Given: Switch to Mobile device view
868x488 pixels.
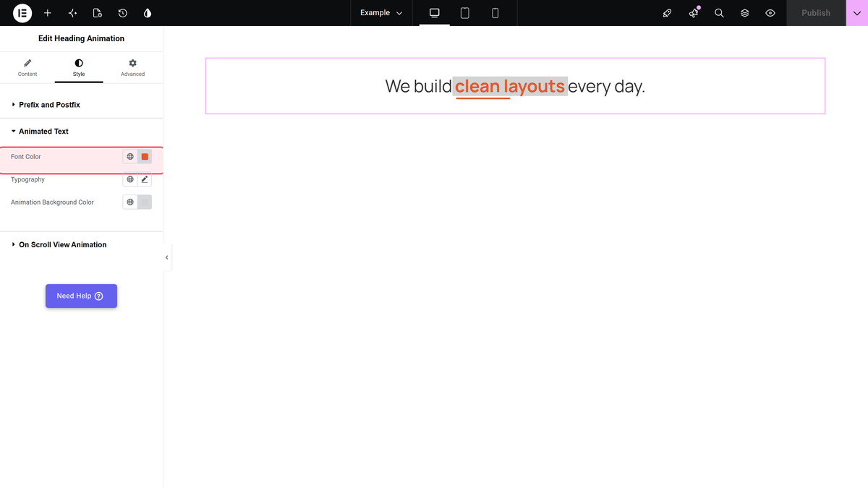Looking at the screenshot, I should pyautogui.click(x=495, y=13).
